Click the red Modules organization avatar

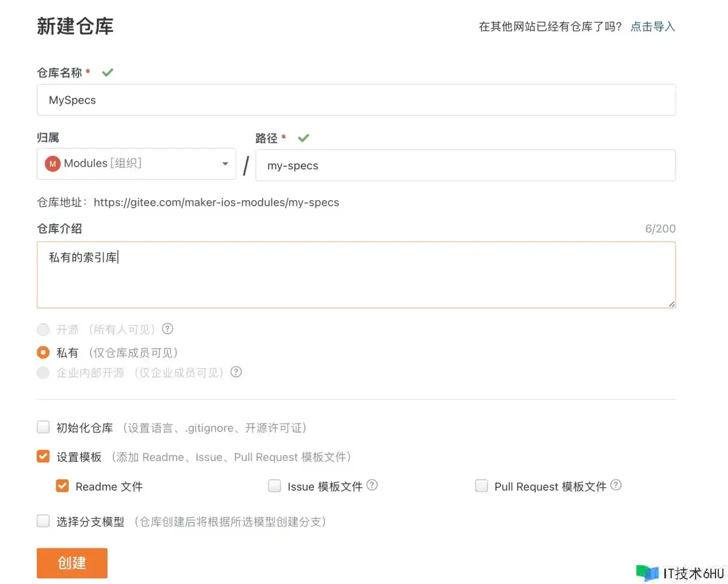tap(52, 164)
